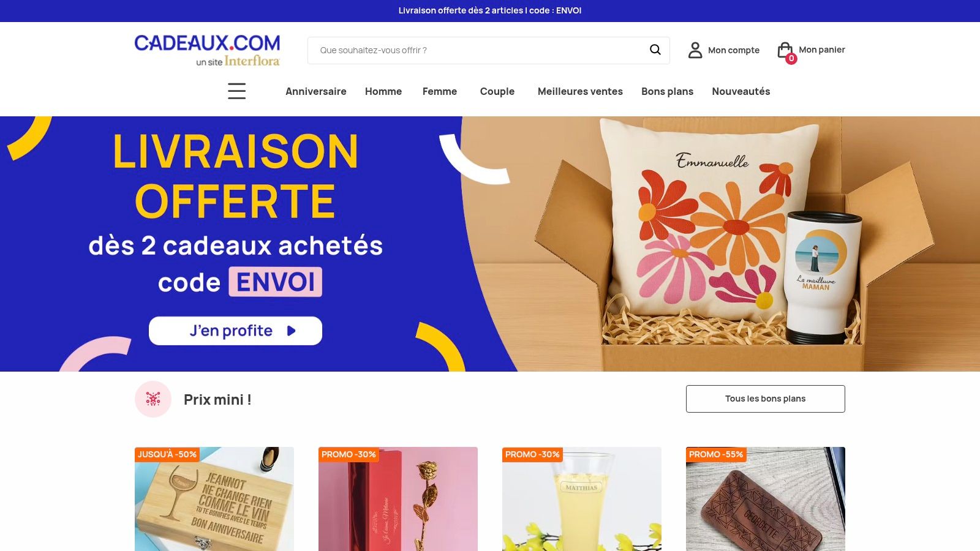This screenshot has width=980, height=551.
Task: Click the Mon compte user icon
Action: pos(695,50)
